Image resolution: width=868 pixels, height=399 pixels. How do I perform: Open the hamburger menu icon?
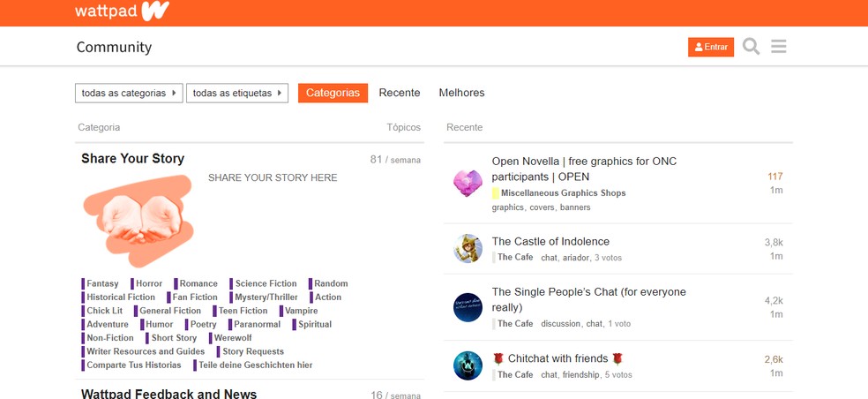click(778, 47)
